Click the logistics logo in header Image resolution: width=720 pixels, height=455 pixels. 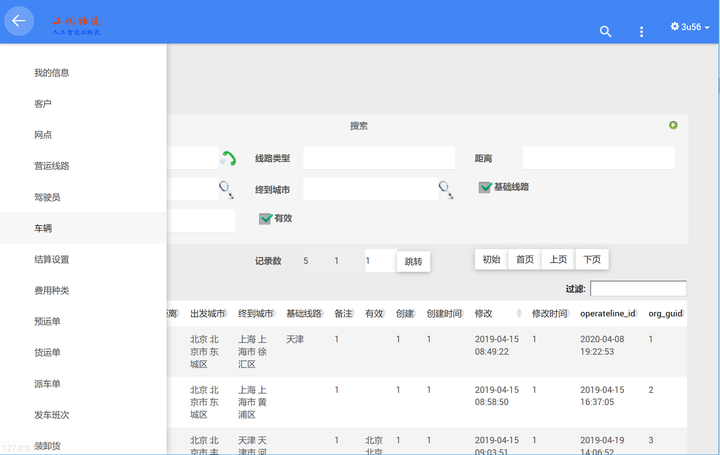point(76,25)
